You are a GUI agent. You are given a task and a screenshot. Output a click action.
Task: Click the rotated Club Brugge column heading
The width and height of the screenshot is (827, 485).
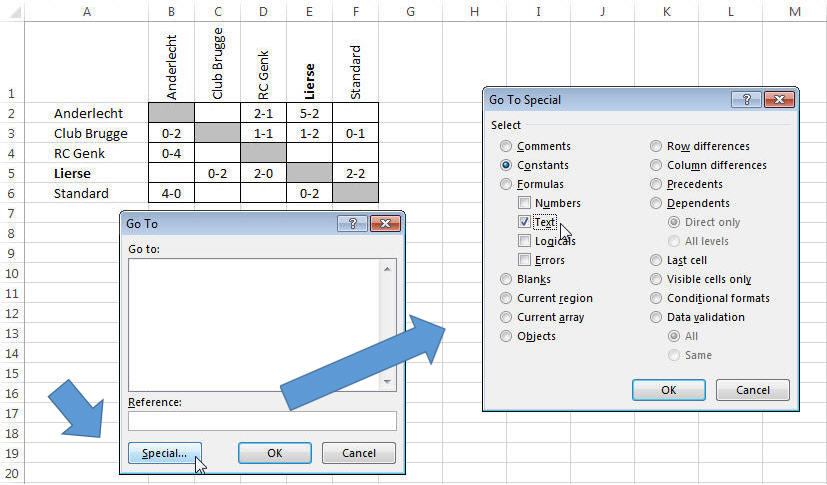click(217, 63)
